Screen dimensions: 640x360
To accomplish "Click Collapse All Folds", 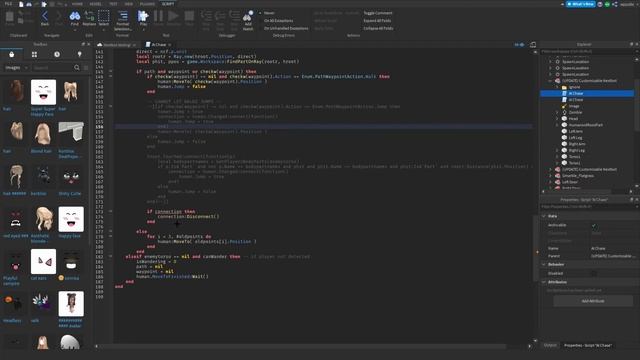I will tap(378, 29).
